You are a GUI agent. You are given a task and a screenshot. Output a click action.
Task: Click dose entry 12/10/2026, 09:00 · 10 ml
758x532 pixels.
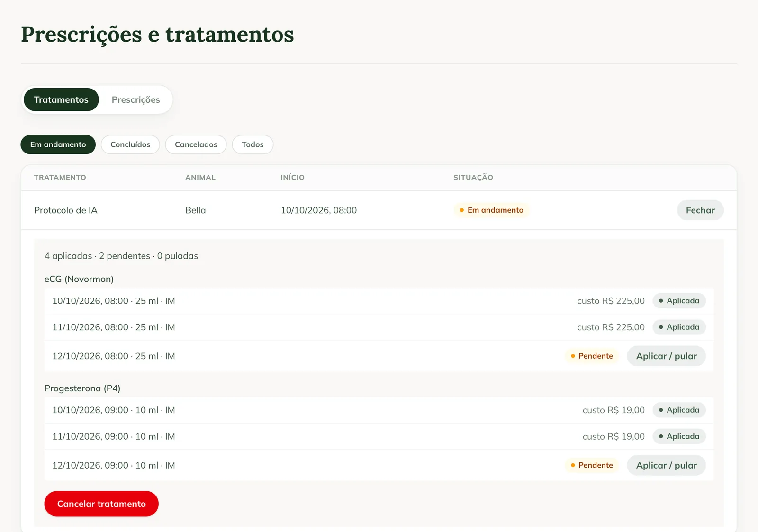click(114, 465)
